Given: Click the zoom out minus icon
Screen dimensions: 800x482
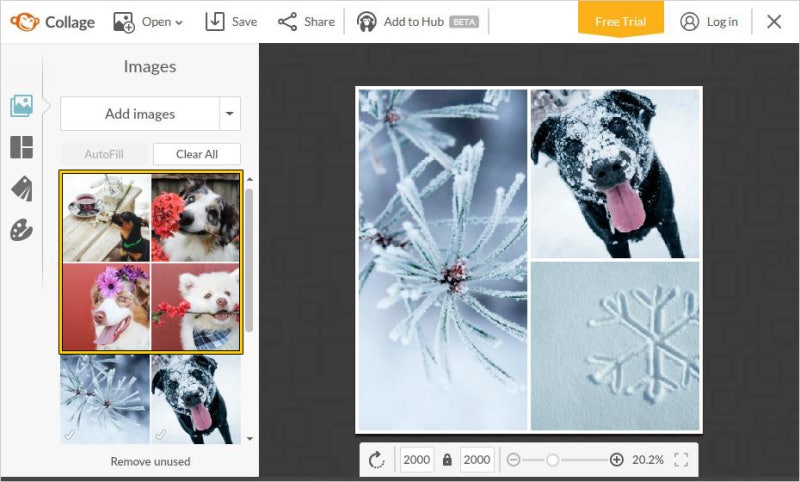Looking at the screenshot, I should [513, 460].
